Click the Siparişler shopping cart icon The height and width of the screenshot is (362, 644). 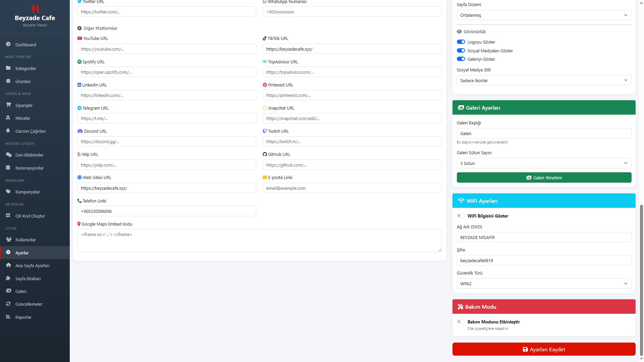(8, 105)
